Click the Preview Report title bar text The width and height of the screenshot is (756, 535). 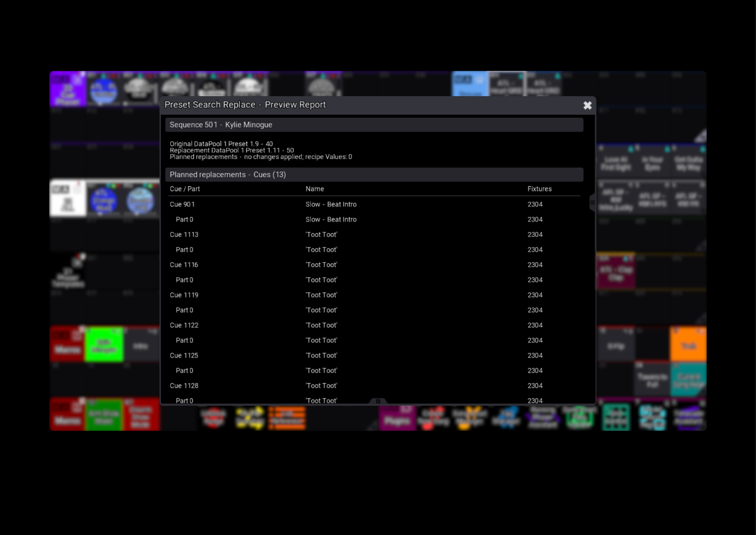click(245, 105)
